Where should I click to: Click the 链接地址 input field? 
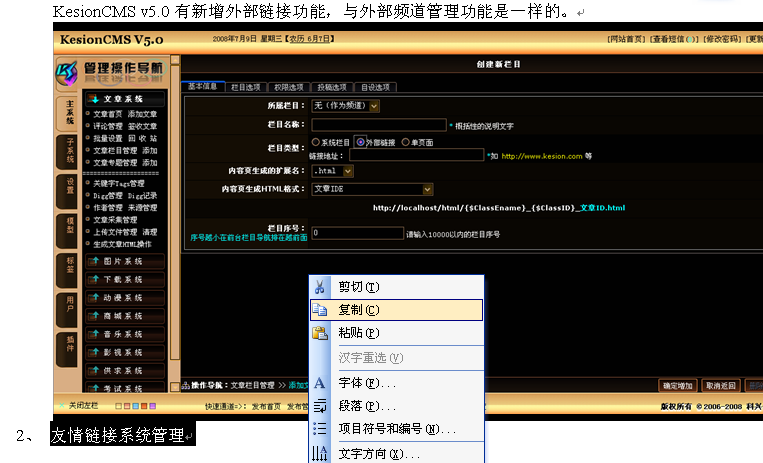click(x=417, y=155)
